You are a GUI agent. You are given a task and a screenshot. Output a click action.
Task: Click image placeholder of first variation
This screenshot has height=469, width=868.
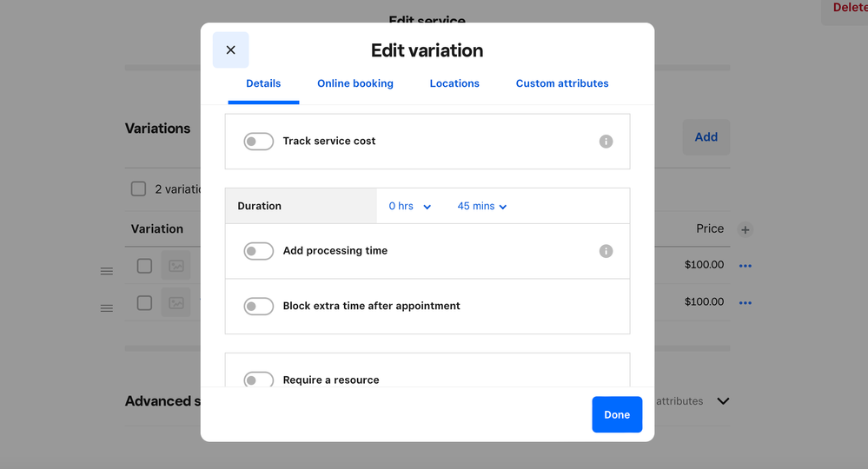(x=176, y=266)
